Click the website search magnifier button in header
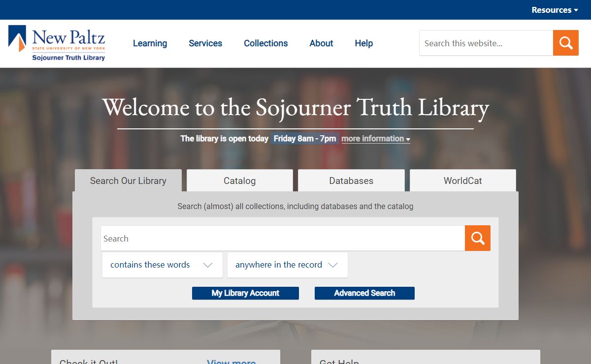Image resolution: width=591 pixels, height=364 pixels. pos(566,43)
